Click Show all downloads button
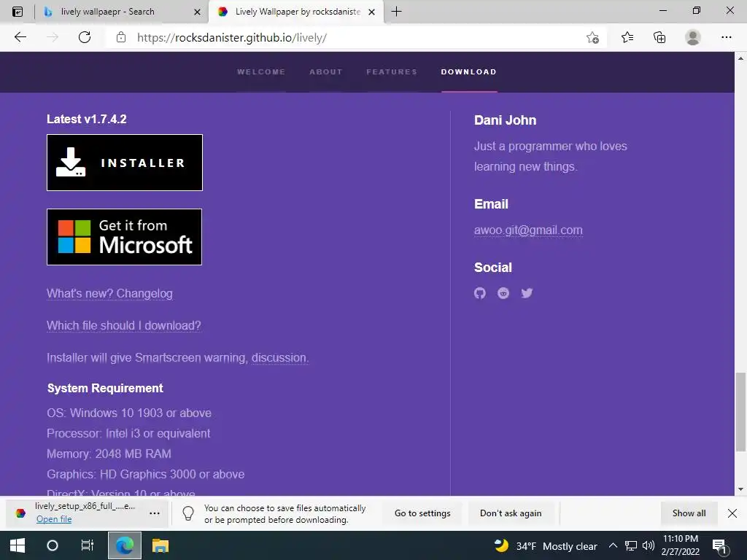 689,513
